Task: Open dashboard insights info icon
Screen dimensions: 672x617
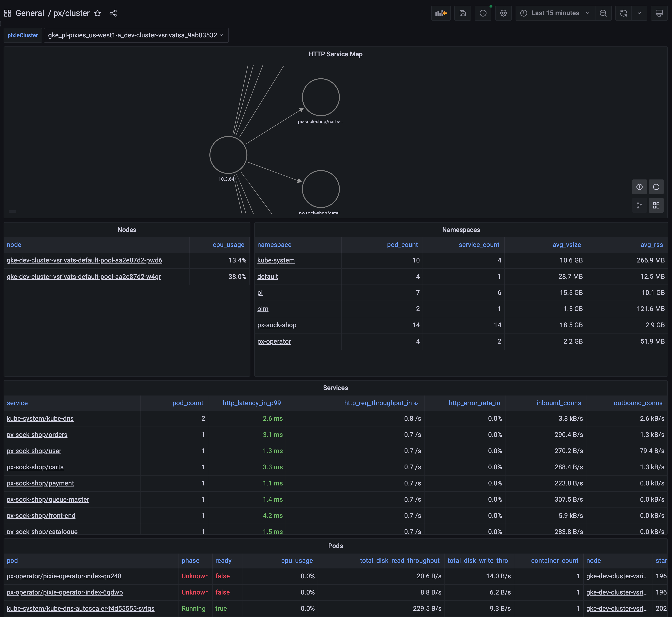Action: pos(483,13)
